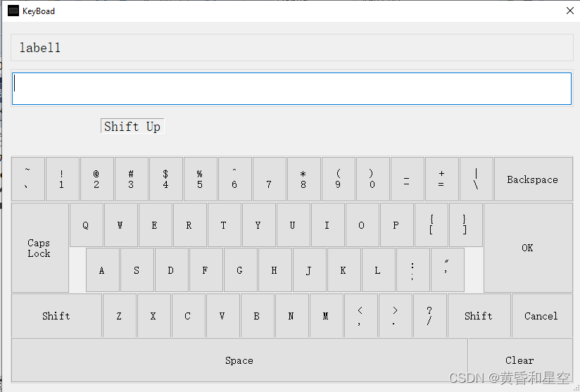
Task: Click the Shift Up status label
Action: (x=132, y=126)
